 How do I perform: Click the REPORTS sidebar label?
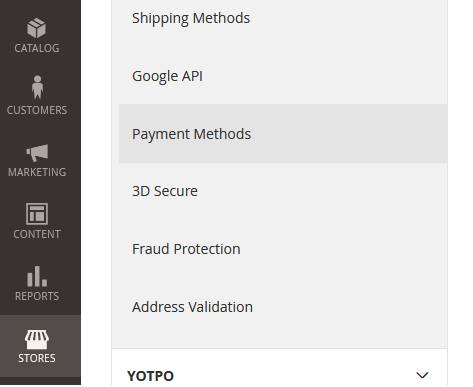[37, 296]
